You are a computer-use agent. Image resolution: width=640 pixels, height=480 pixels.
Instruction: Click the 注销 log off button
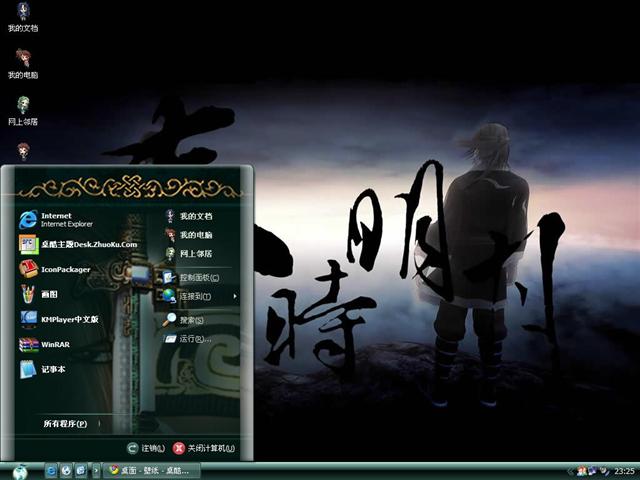[x=146, y=449]
